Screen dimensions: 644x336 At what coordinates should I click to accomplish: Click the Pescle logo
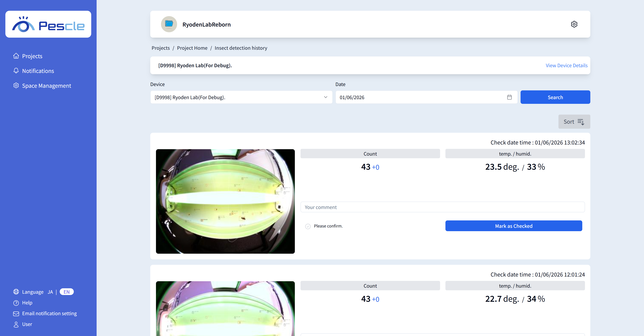click(48, 24)
